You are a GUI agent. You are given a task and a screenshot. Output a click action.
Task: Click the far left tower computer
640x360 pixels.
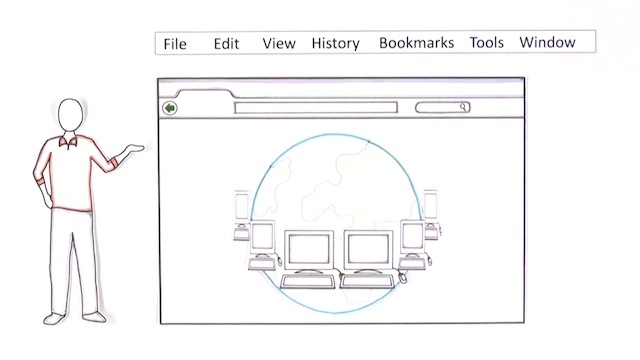pyautogui.click(x=242, y=215)
